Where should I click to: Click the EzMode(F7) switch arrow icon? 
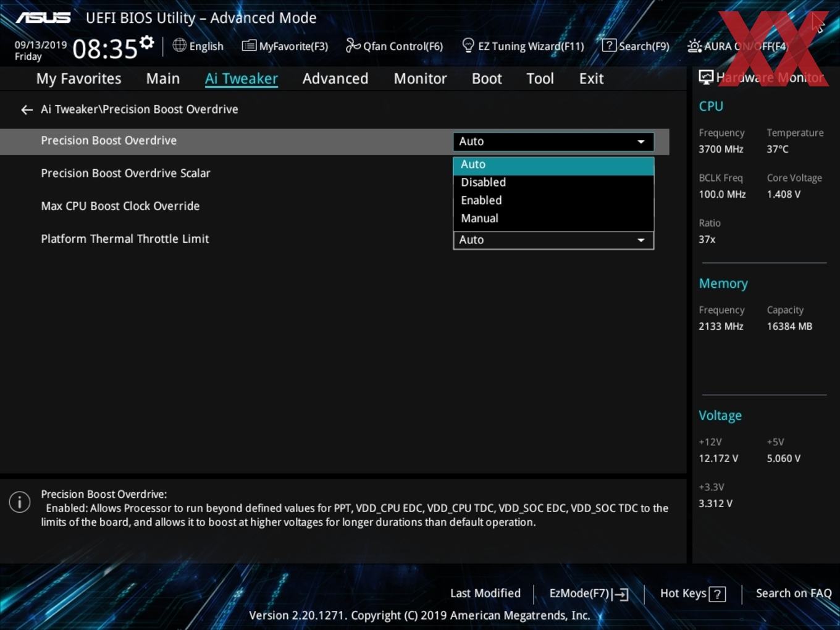tap(621, 594)
